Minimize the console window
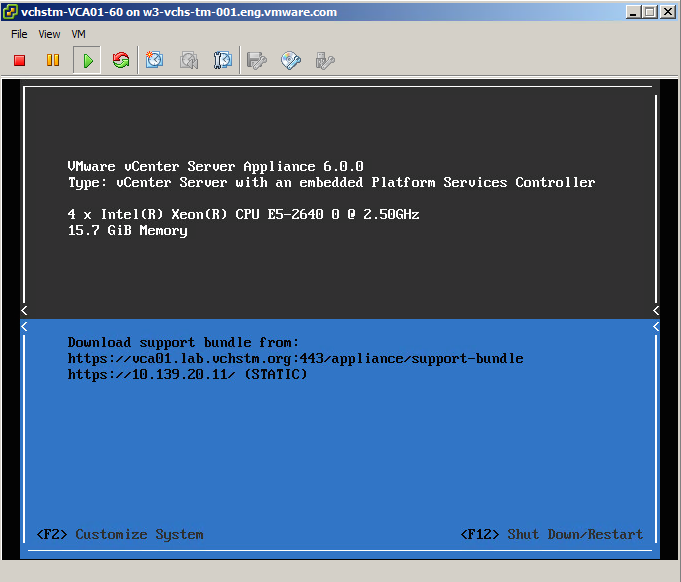Screen dimensions: 681x582 [633, 12]
